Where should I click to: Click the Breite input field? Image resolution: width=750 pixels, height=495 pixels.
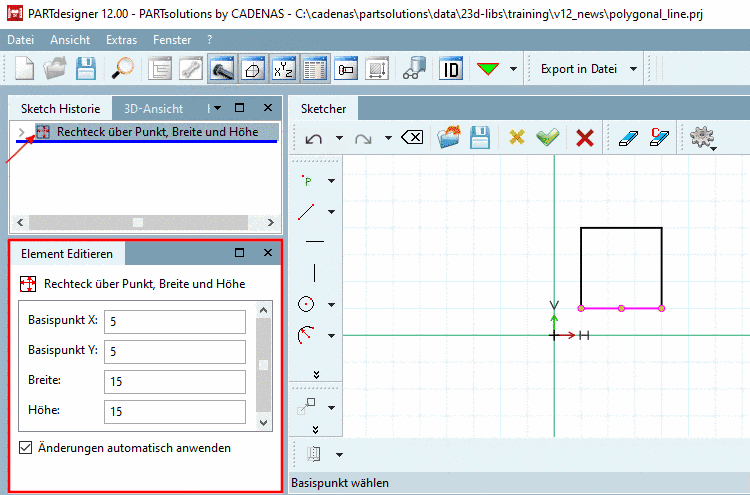pos(174,381)
